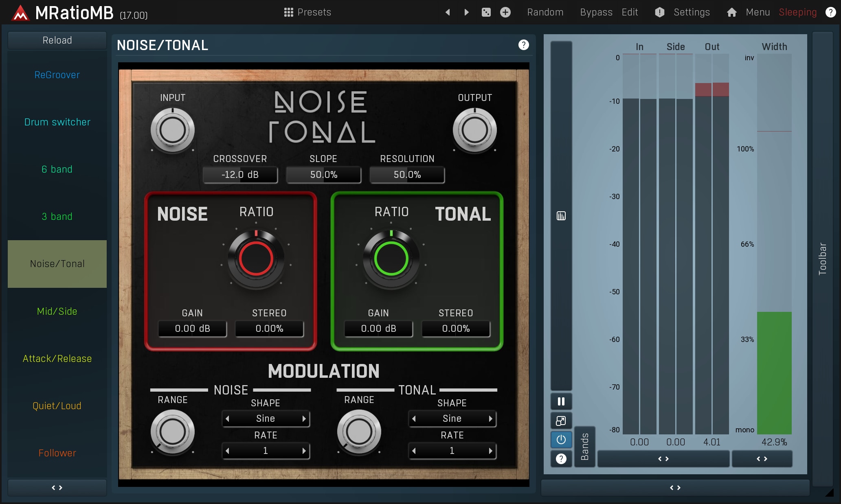Previous tonal modulation rate arrow

pyautogui.click(x=414, y=451)
